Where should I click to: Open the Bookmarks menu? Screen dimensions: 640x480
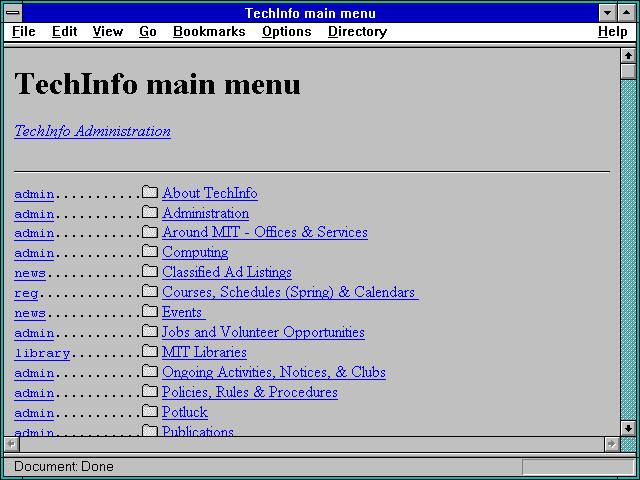coord(209,32)
